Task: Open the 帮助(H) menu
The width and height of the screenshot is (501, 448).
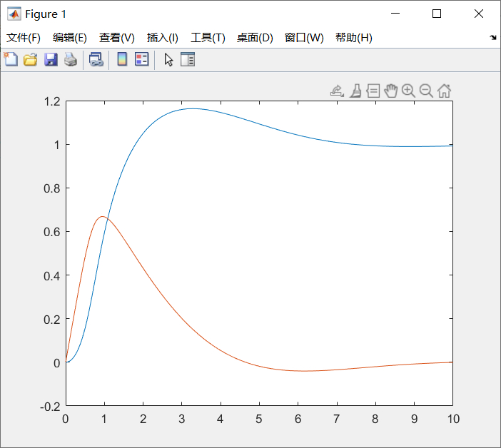Action: coord(354,38)
